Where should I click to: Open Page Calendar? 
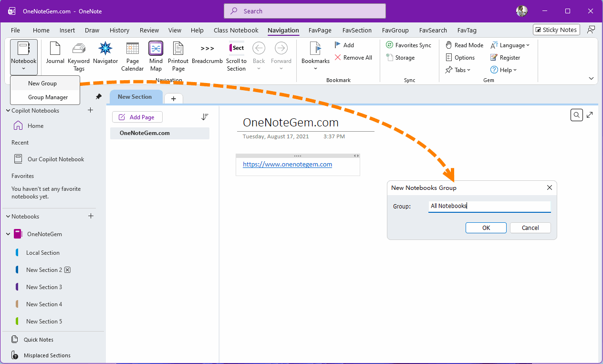133,57
